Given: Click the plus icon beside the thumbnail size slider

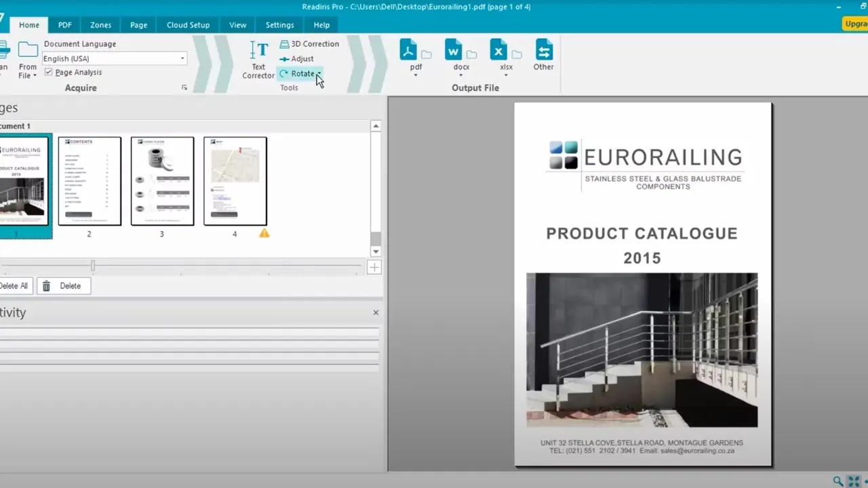Looking at the screenshot, I should coord(374,267).
